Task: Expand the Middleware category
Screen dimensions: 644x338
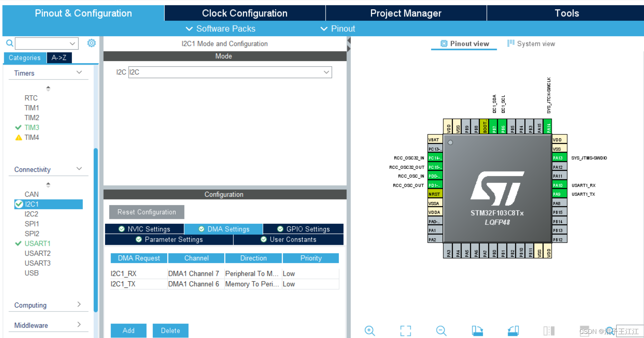Action: pos(79,325)
